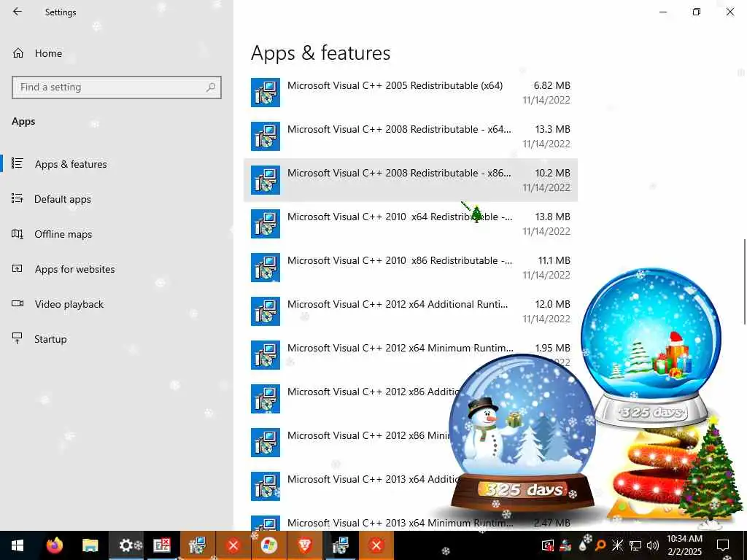Click the Apps & features list scrollbar
The height and width of the screenshot is (560, 747).
tap(744, 281)
